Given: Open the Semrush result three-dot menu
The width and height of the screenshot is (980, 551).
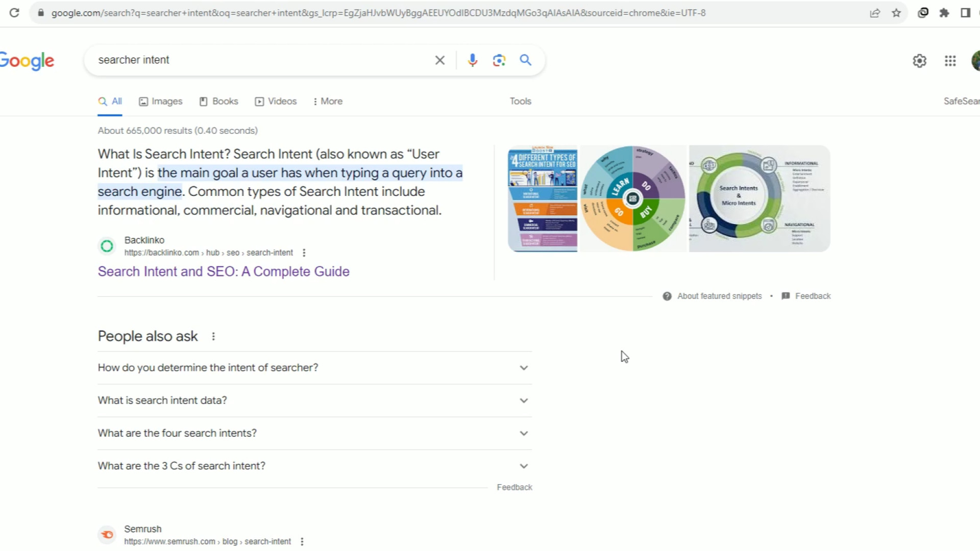Looking at the screenshot, I should tap(302, 542).
